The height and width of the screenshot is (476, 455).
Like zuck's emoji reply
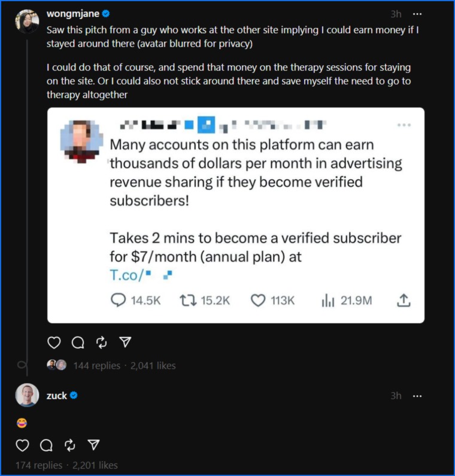22,445
